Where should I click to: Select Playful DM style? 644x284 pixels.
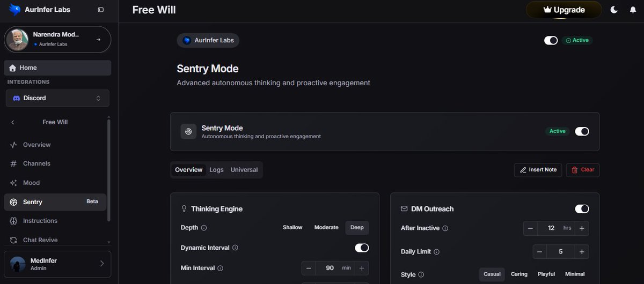click(x=546, y=274)
